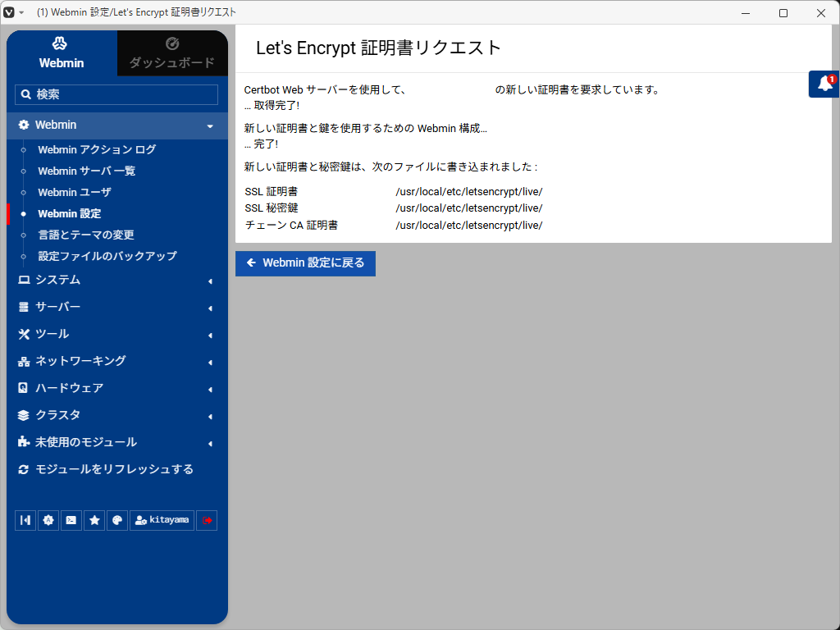Screen dimensions: 840x630
Task: Open the command shell terminal icon
Action: 71,520
